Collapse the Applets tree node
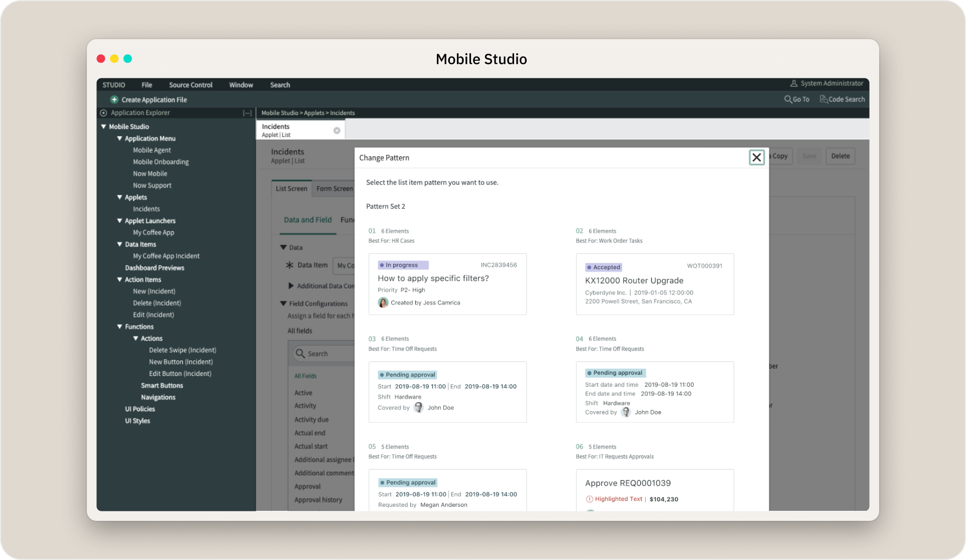Image resolution: width=966 pixels, height=560 pixels. tap(119, 197)
